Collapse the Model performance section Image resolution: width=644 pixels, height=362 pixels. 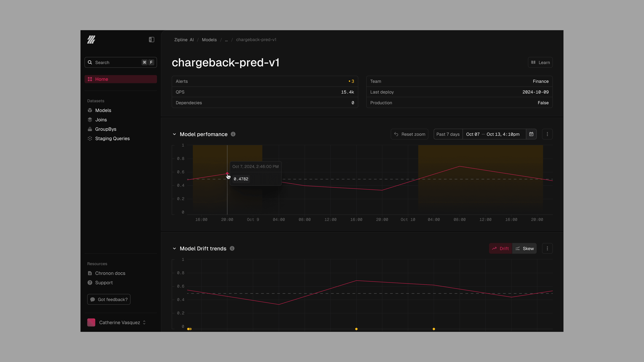pos(174,134)
